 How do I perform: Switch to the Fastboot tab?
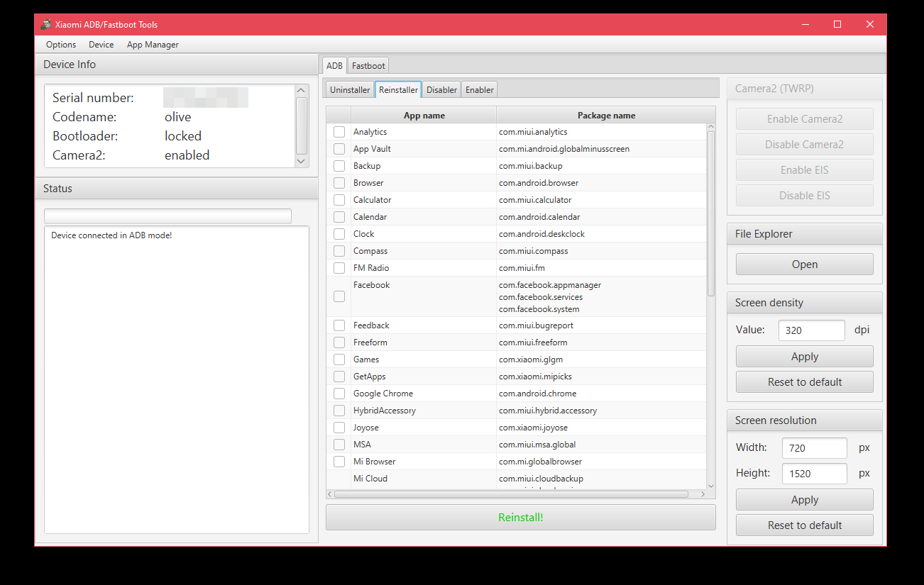click(368, 65)
